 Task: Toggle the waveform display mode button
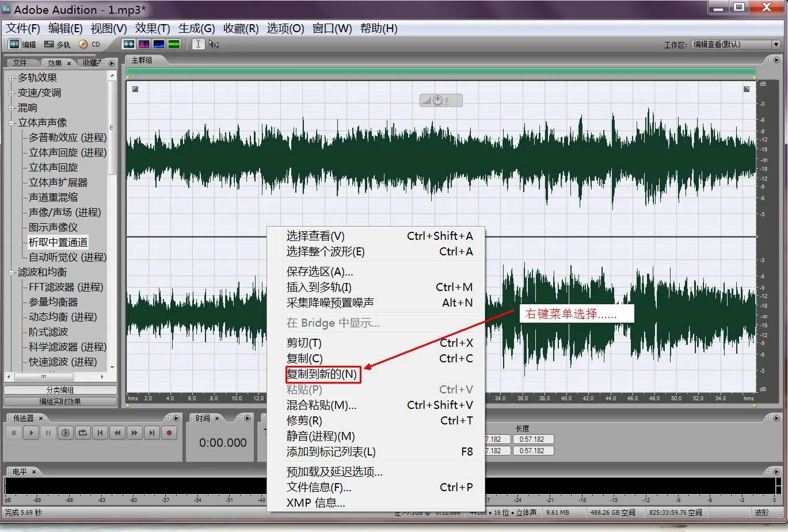click(x=129, y=44)
